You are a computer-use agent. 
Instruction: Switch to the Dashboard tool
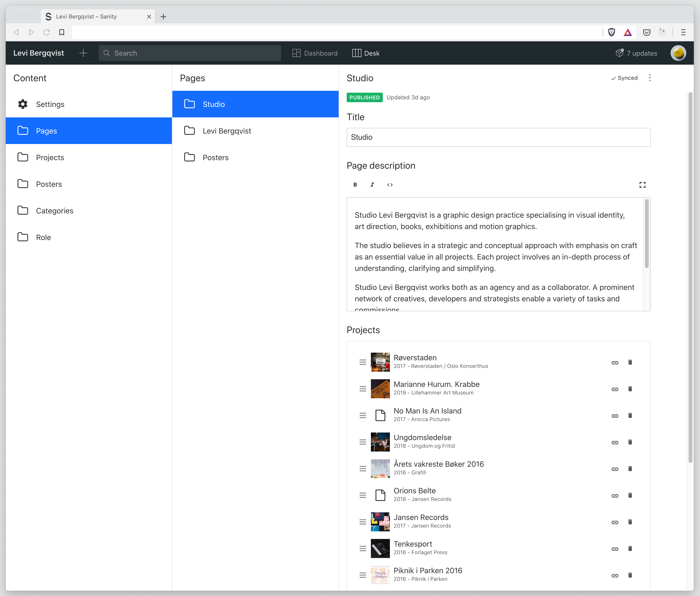pyautogui.click(x=315, y=53)
